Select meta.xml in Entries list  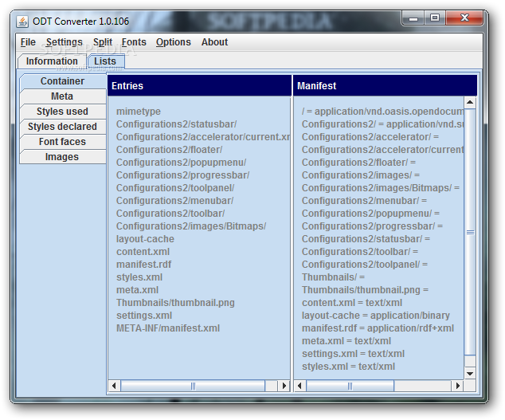(137, 290)
